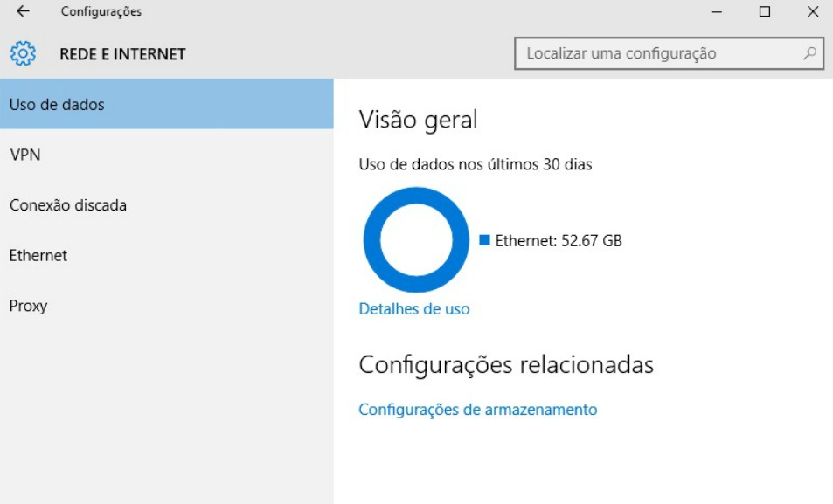833x504 pixels.
Task: Open Configurações de armazenamento
Action: (478, 409)
